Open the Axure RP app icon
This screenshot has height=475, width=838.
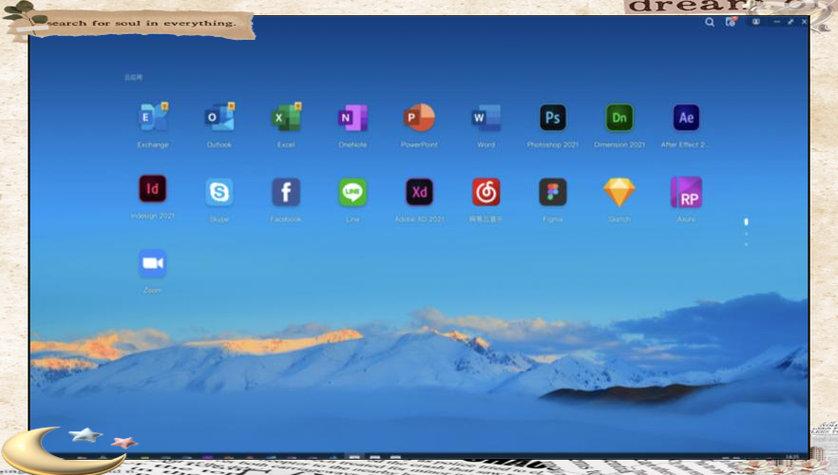pyautogui.click(x=686, y=192)
